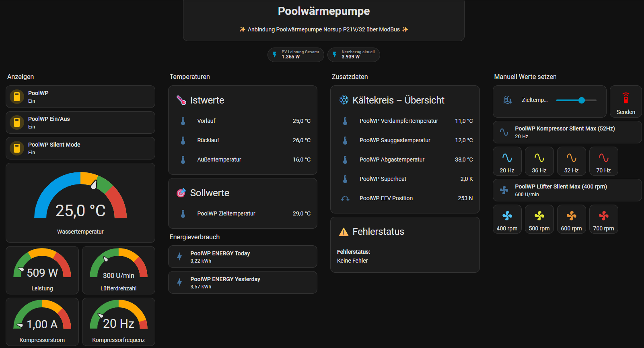The width and height of the screenshot is (644, 348).
Task: Select the yellow 36 Hz wave icon
Action: point(539,158)
